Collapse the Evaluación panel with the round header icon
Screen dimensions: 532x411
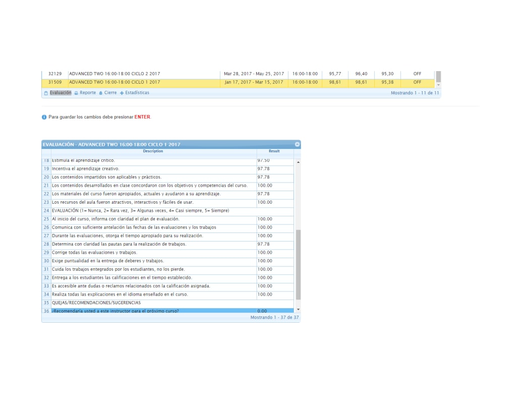(x=297, y=144)
